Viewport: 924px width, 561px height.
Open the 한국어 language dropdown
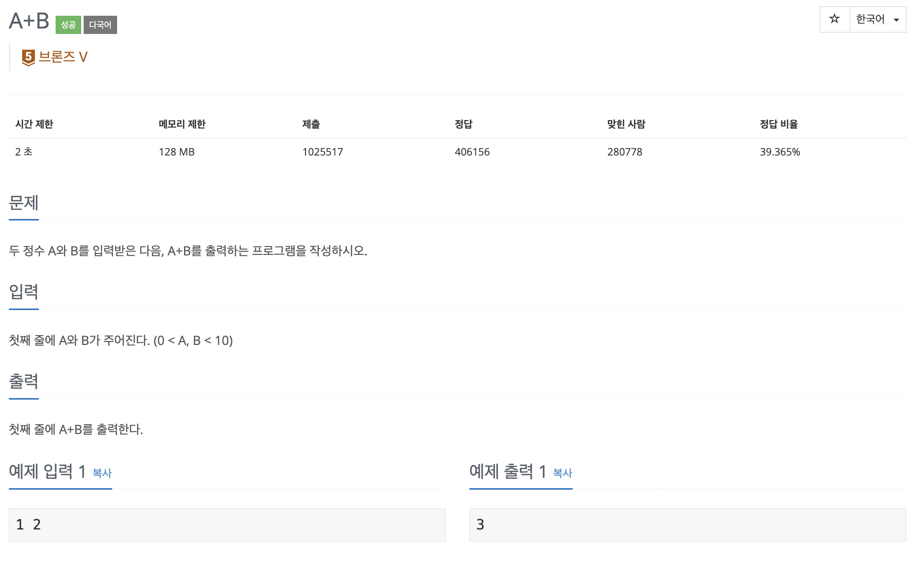pyautogui.click(x=878, y=19)
